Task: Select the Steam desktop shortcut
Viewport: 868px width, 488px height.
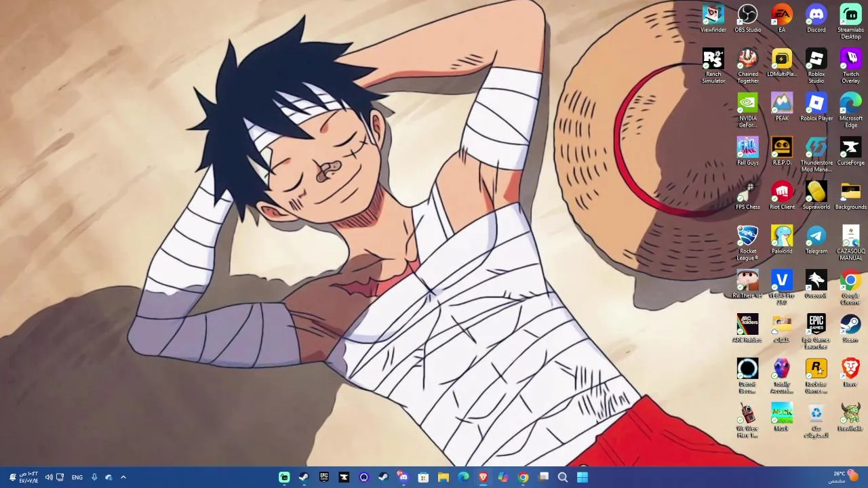Action: 850,328
